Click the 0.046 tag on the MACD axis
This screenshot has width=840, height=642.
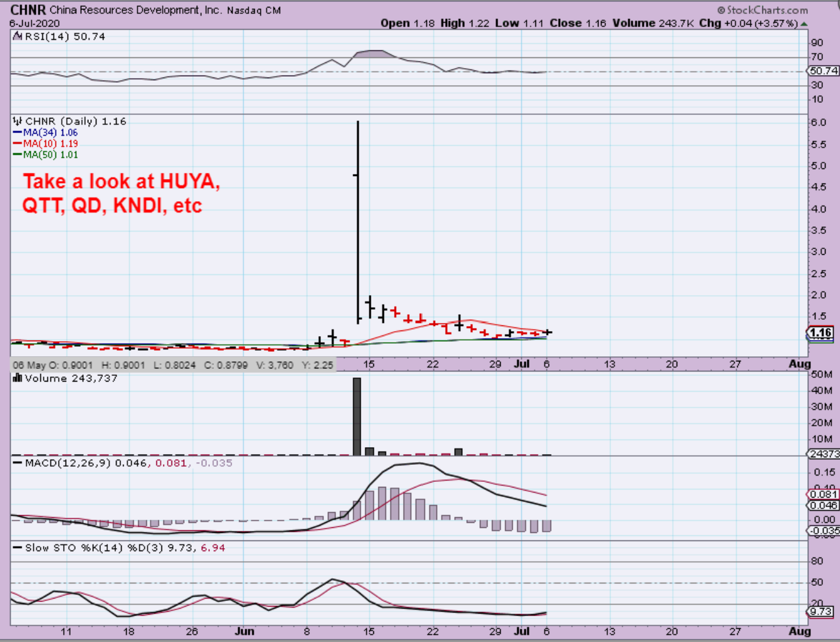[x=824, y=505]
